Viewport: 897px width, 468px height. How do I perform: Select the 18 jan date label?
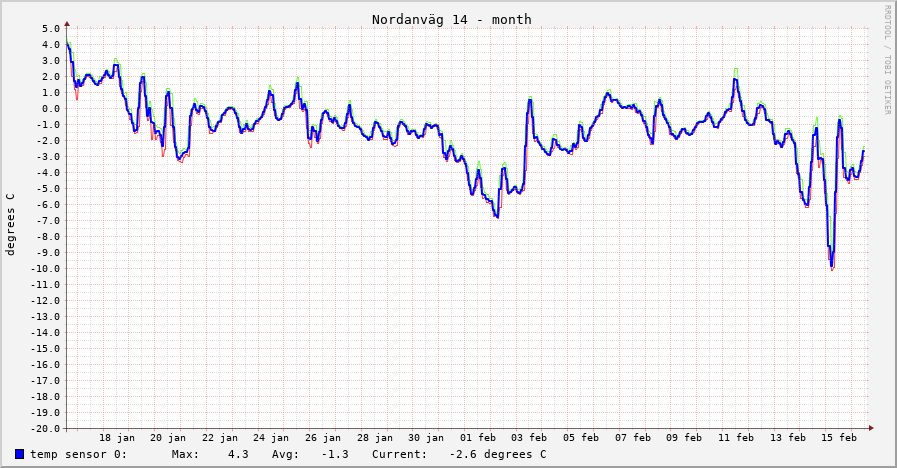click(117, 438)
